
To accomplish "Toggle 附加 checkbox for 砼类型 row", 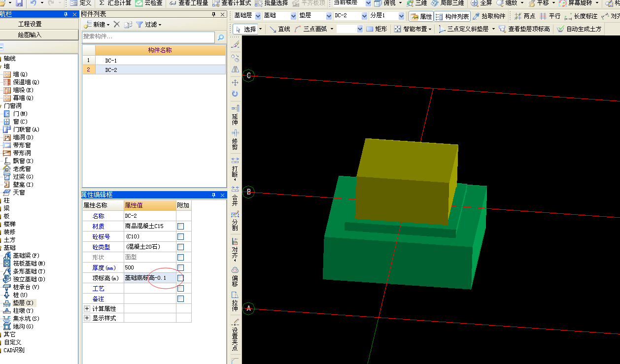I will (181, 247).
